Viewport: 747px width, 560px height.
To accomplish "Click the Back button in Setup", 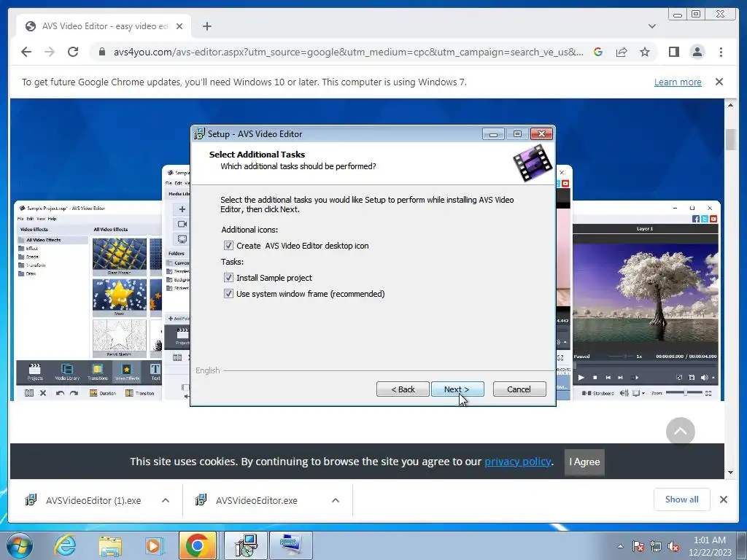I will click(x=403, y=389).
